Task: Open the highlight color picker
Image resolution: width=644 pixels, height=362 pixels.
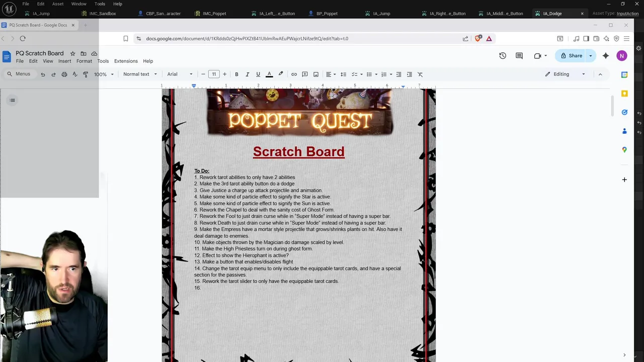Action: [x=281, y=74]
